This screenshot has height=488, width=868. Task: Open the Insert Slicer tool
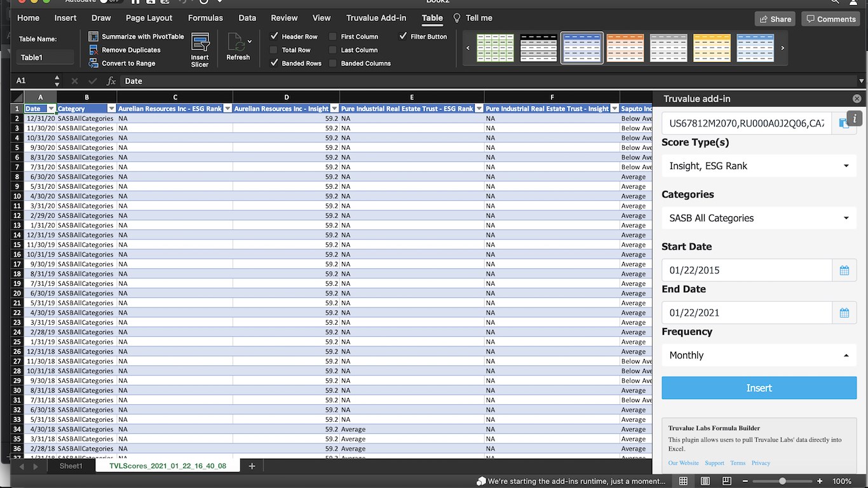click(x=200, y=50)
